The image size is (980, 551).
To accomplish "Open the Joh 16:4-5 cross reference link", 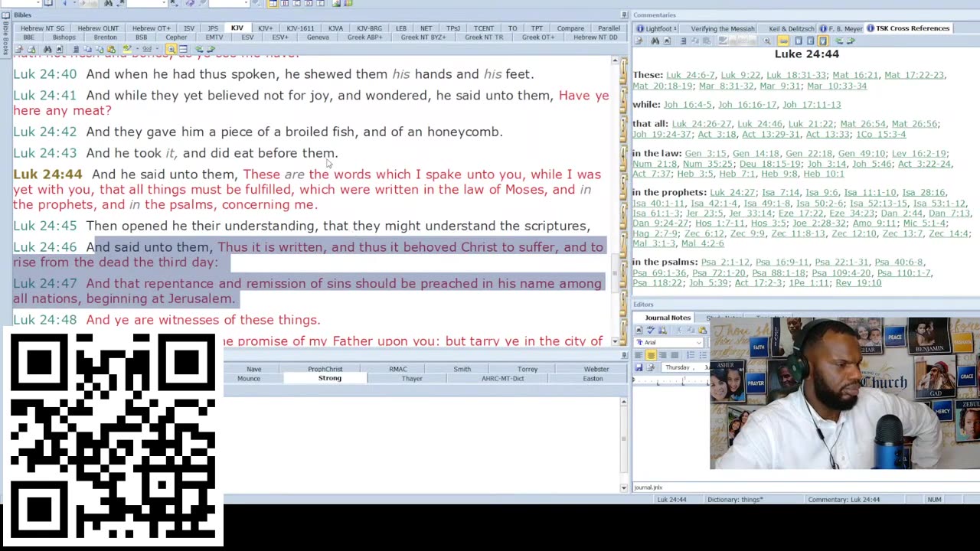I will [x=688, y=104].
